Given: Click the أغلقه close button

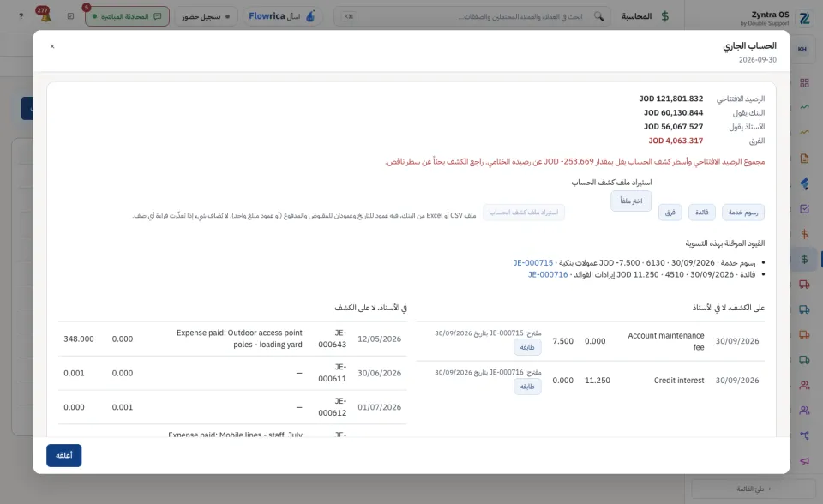Looking at the screenshot, I should click(64, 455).
